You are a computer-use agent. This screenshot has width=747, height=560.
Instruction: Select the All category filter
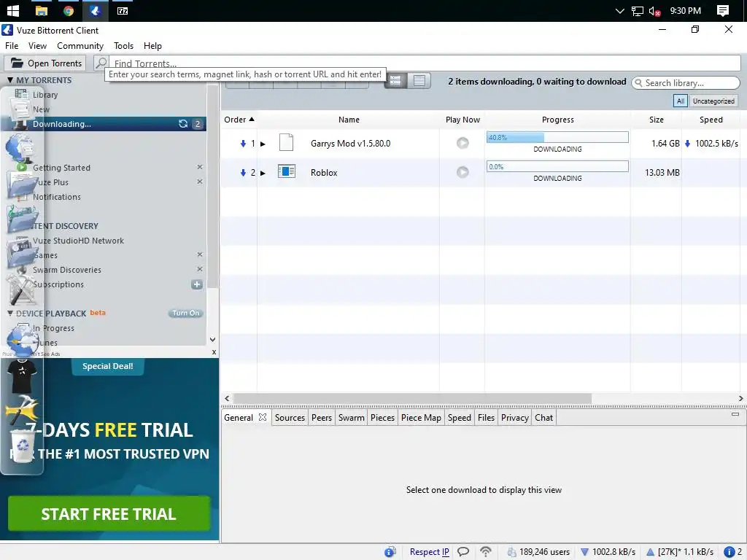(x=681, y=101)
